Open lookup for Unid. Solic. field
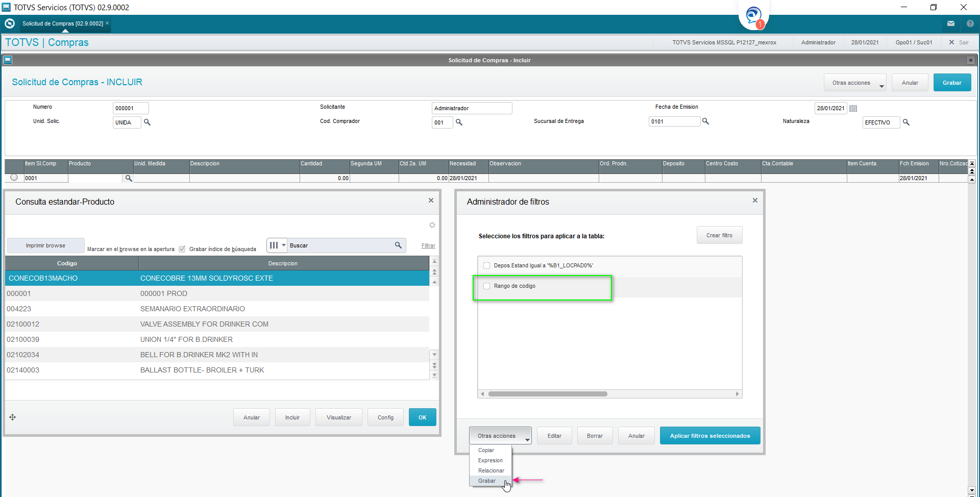The height and width of the screenshot is (497, 980). (x=147, y=122)
